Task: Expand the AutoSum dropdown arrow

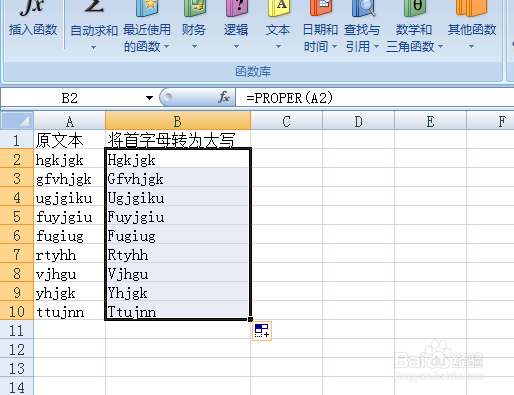Action: pos(94,48)
